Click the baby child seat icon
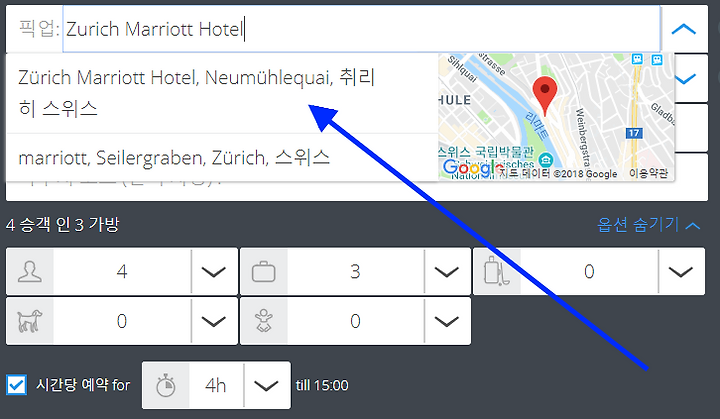 pos(264,321)
